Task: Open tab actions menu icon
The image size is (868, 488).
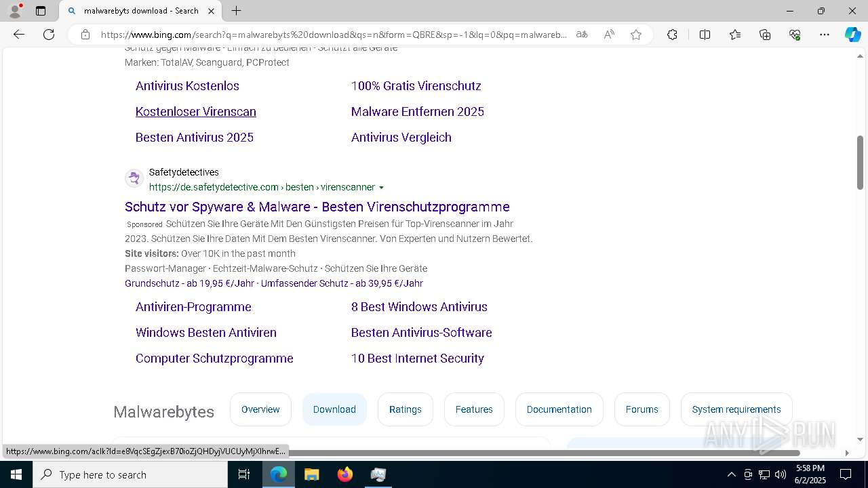Action: pyautogui.click(x=41, y=11)
